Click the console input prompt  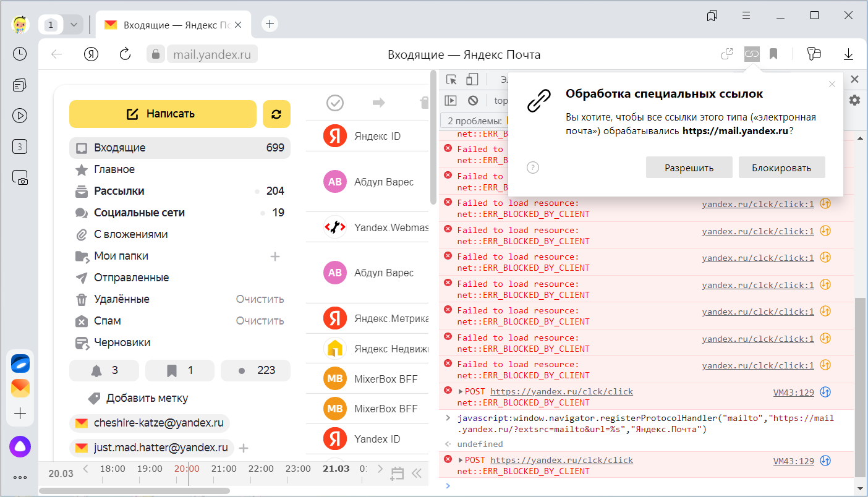coord(649,486)
